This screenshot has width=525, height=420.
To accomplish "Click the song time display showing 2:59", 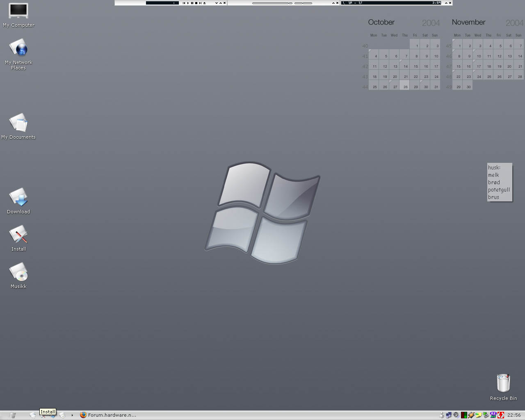I will pos(436,3).
